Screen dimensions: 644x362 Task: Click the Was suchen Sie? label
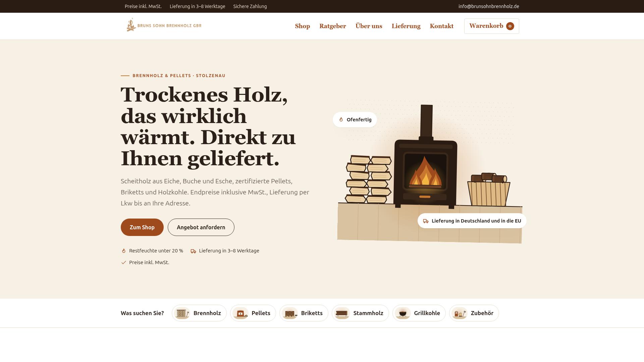[142, 313]
